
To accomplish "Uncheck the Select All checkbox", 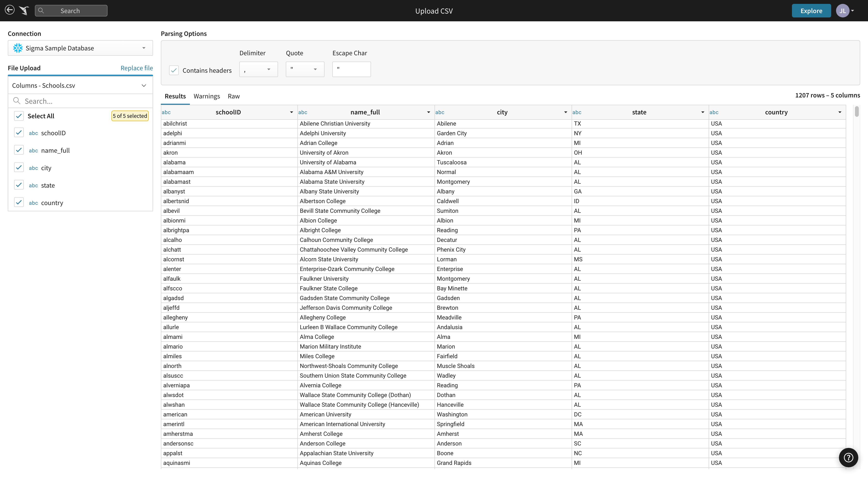I will point(19,116).
